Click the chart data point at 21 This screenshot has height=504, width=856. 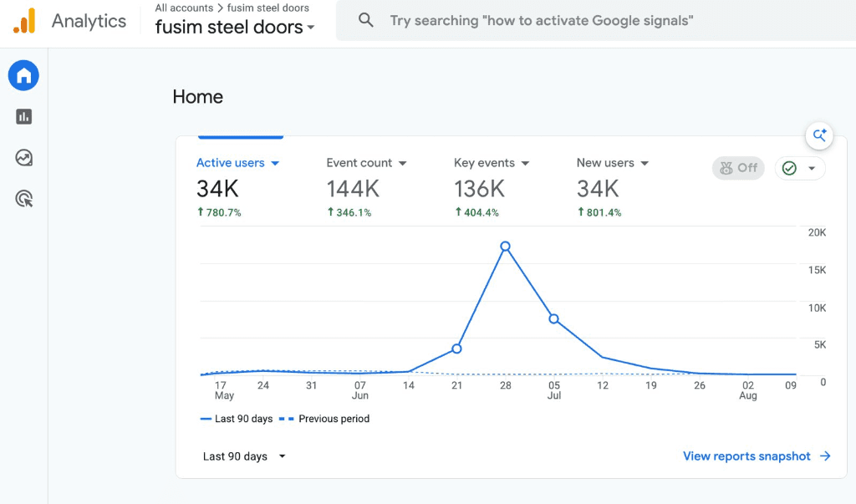tap(457, 349)
